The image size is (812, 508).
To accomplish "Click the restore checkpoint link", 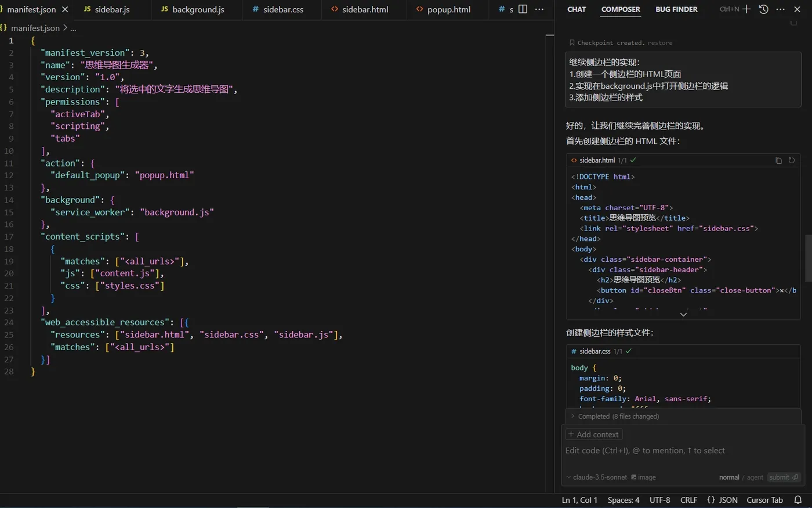I will pos(660,43).
